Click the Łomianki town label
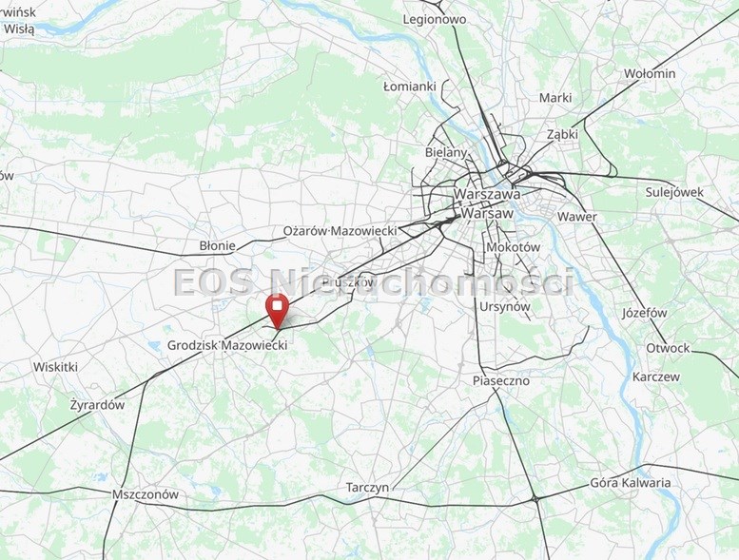The height and width of the screenshot is (560, 739). pos(410,87)
